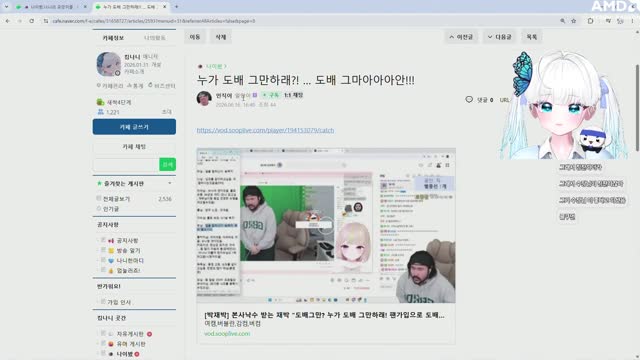Open the extensions puzzle icon

[x=591, y=21]
